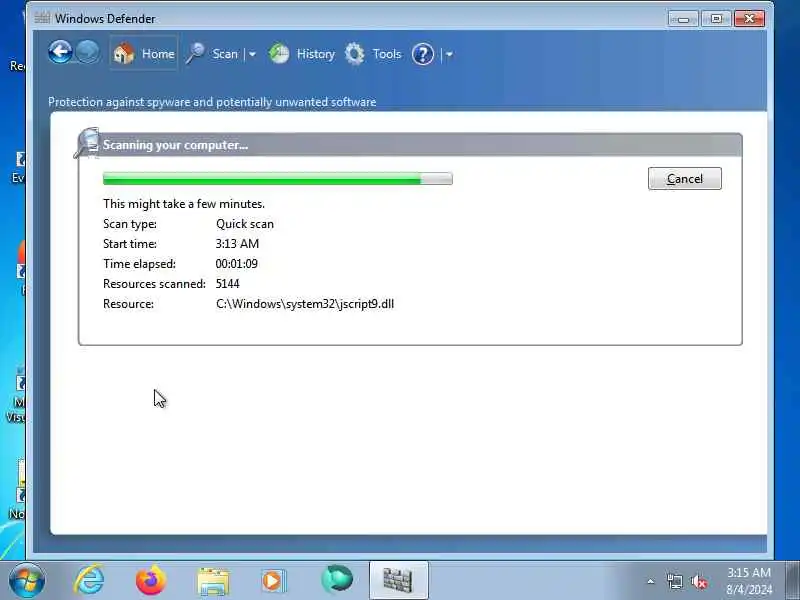Click the resource path jscript9.dll
Viewport: 800px width, 600px height.
pos(305,304)
